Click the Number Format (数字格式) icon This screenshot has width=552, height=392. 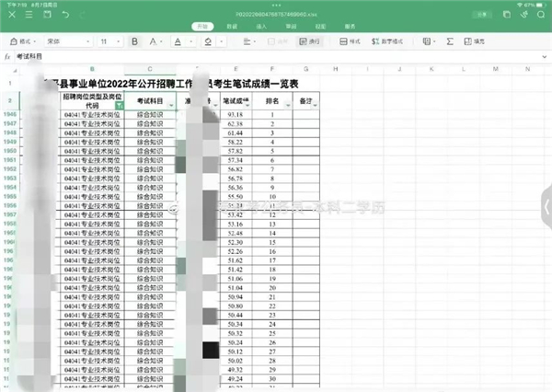[x=386, y=41]
